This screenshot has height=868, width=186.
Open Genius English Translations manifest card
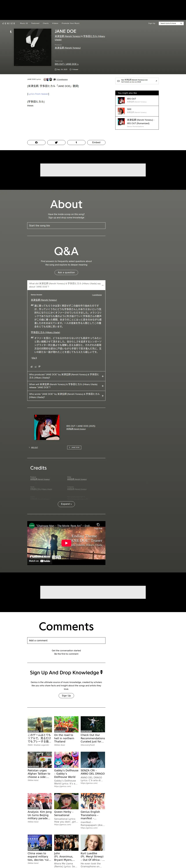[x=93, y=811]
